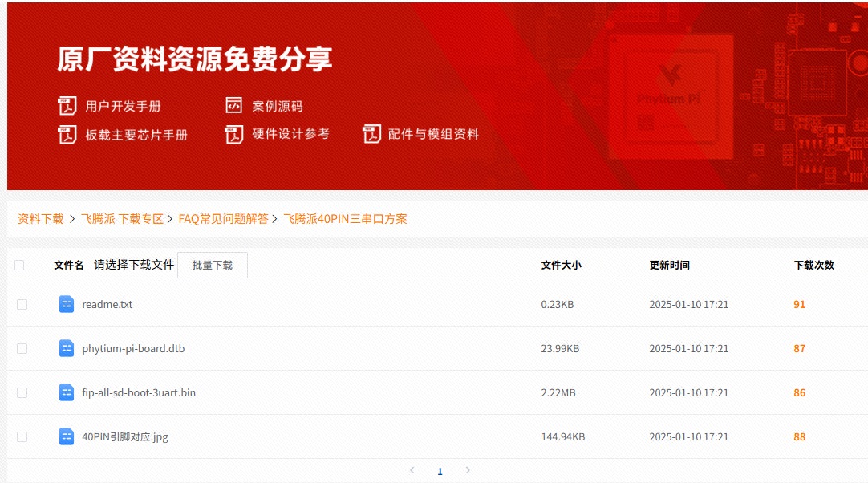Viewport: 868px width, 483px height.
Task: Navigate to 资料下载 breadcrumb
Action: click(41, 219)
